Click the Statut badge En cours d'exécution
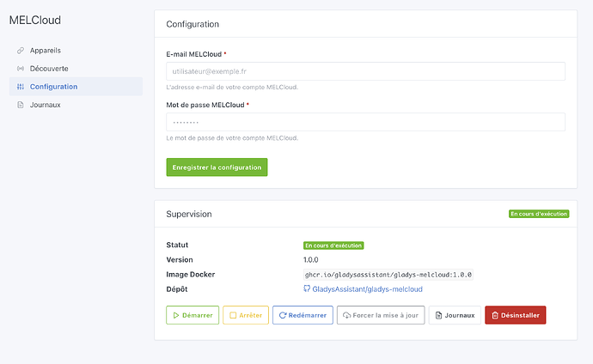This screenshot has width=593, height=364. [333, 246]
